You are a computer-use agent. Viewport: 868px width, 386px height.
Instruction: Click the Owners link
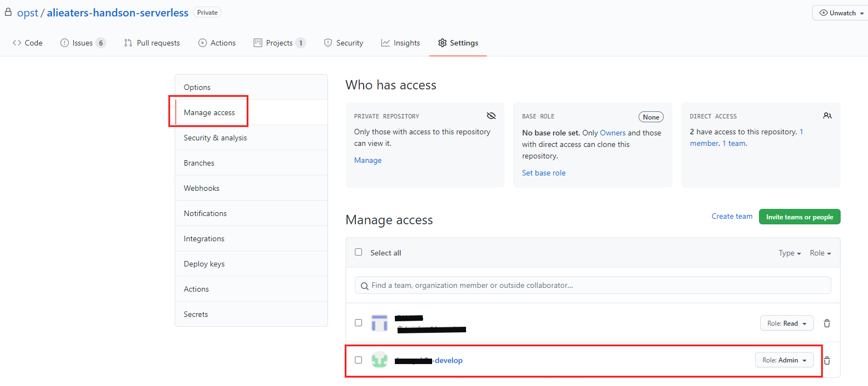pos(613,133)
